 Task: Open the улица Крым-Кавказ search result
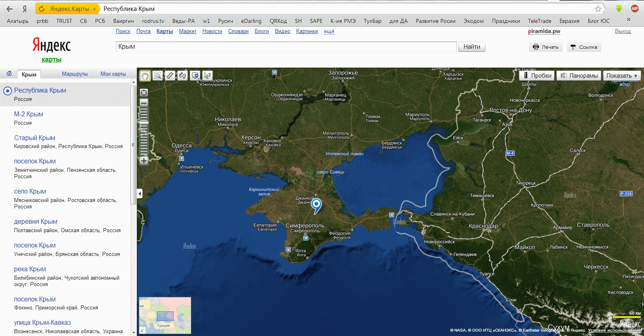tap(42, 323)
